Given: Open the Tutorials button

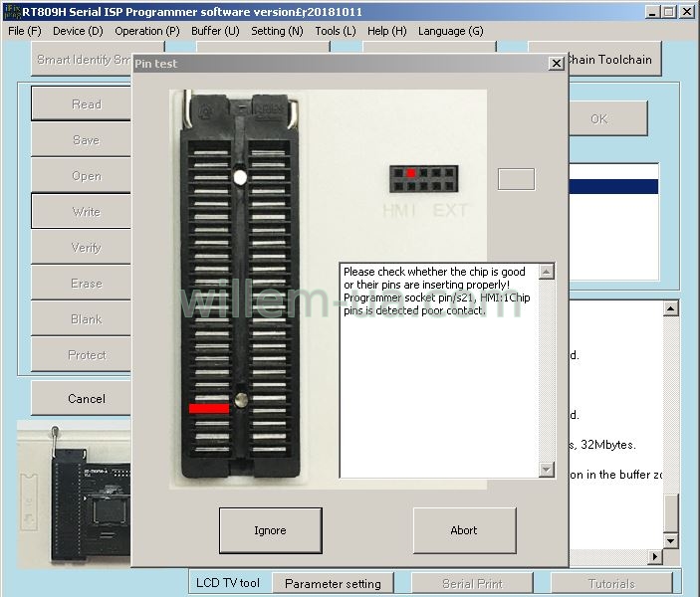Looking at the screenshot, I should click(x=611, y=584).
